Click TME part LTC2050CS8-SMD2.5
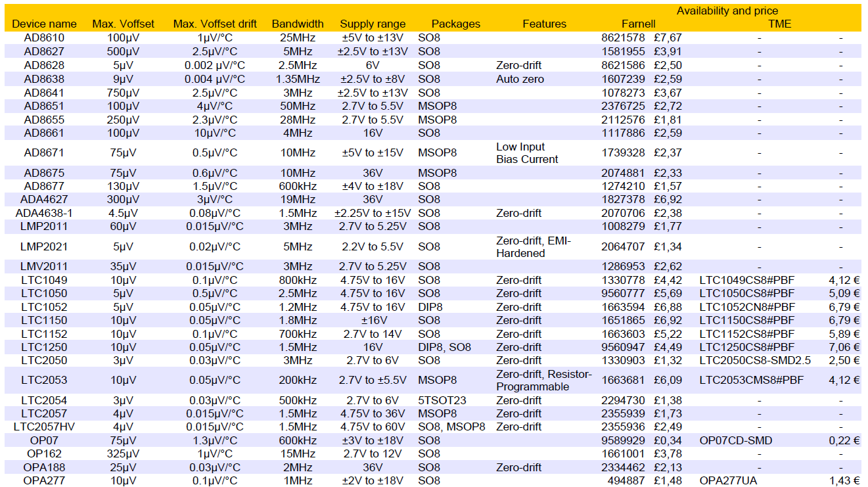The height and width of the screenshot is (487, 868). click(755, 360)
